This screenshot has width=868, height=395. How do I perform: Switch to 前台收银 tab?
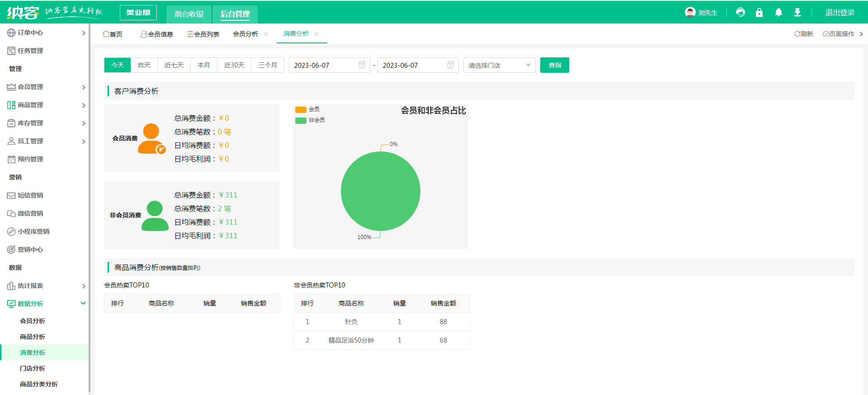(189, 14)
